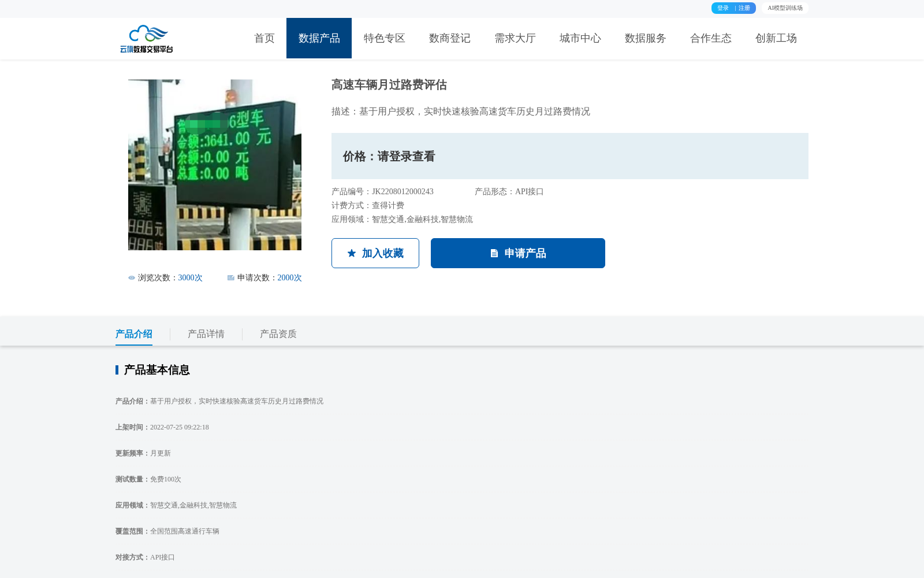Open AI模型训练场 link
924x578 pixels.
click(x=785, y=8)
